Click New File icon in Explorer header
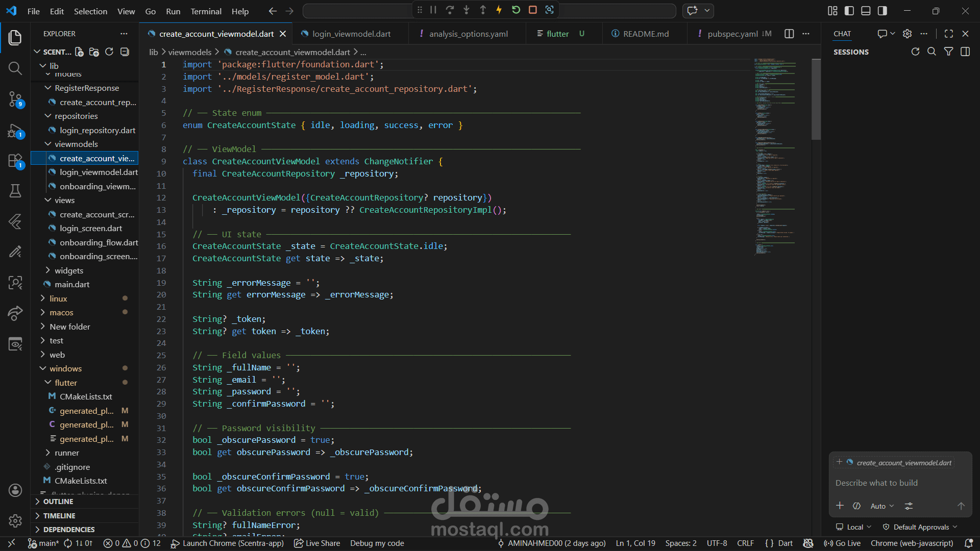This screenshot has height=551, width=980. click(x=79, y=52)
